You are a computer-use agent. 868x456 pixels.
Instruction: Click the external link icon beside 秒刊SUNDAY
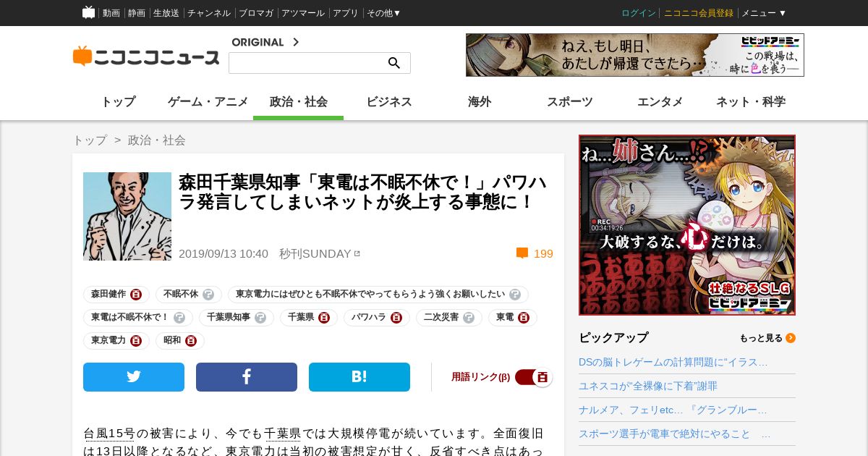click(357, 253)
